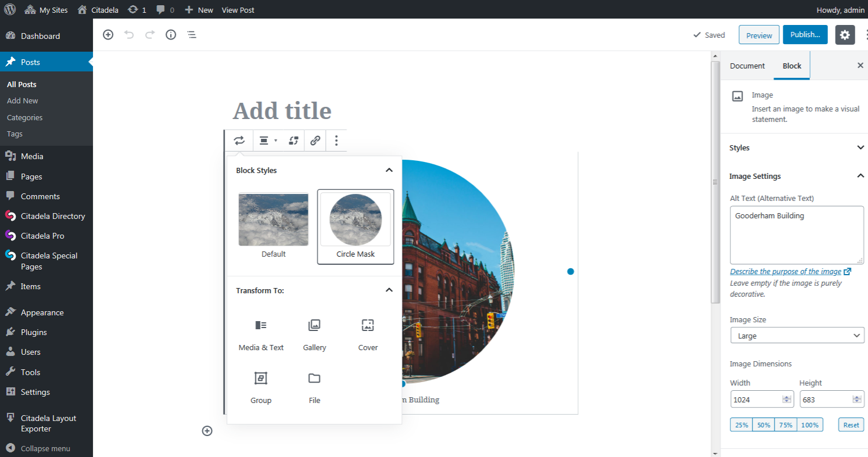Click the Alt Text input field

pos(797,235)
